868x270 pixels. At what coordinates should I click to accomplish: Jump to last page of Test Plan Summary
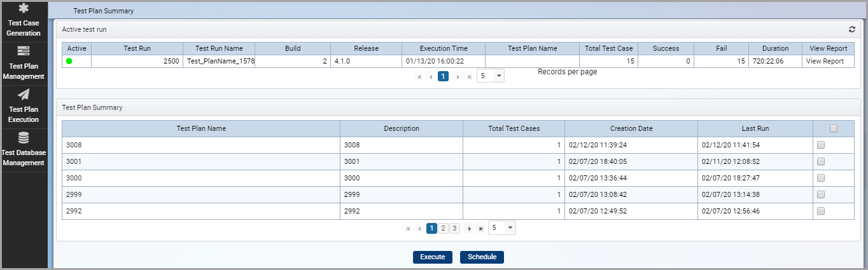pyautogui.click(x=481, y=228)
